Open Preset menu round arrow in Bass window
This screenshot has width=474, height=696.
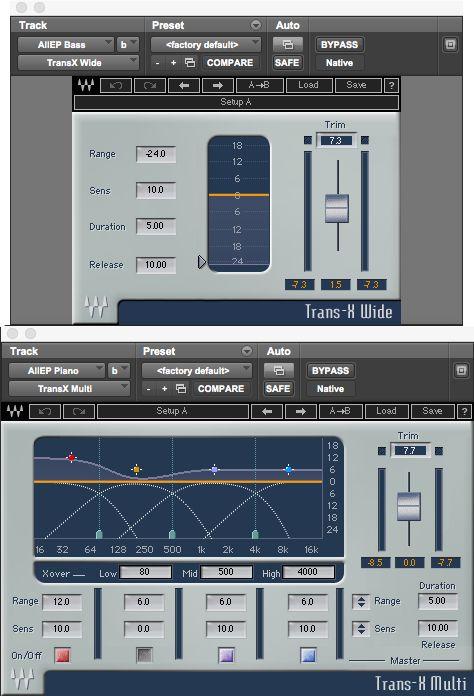point(256,25)
